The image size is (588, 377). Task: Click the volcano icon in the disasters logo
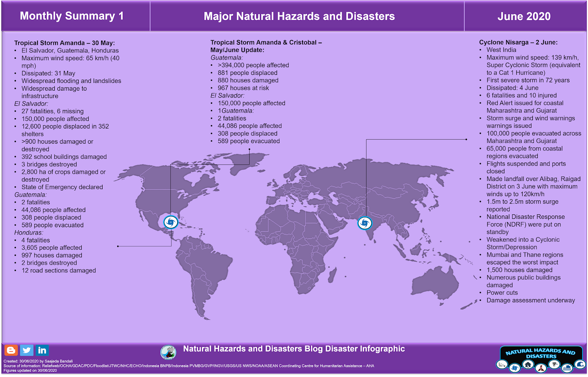click(x=541, y=368)
